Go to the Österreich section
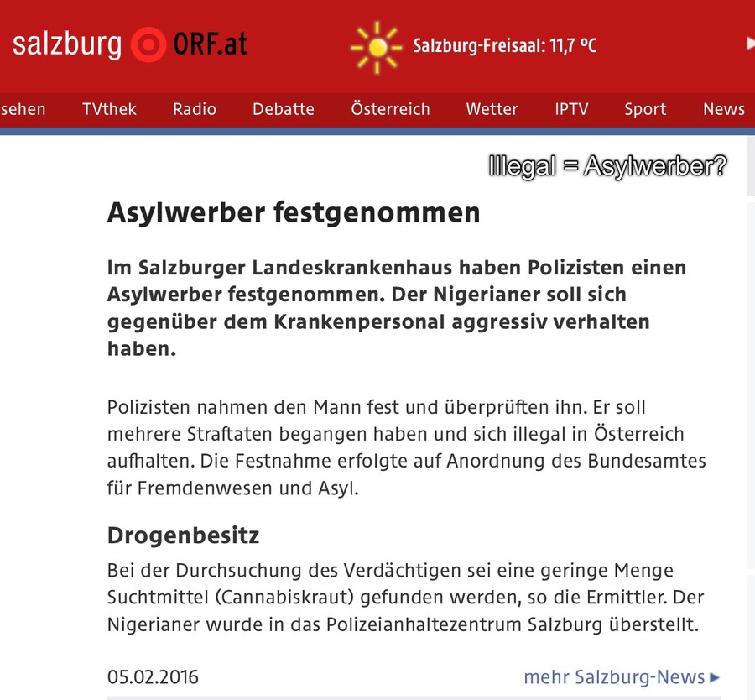The width and height of the screenshot is (755, 700). point(390,109)
